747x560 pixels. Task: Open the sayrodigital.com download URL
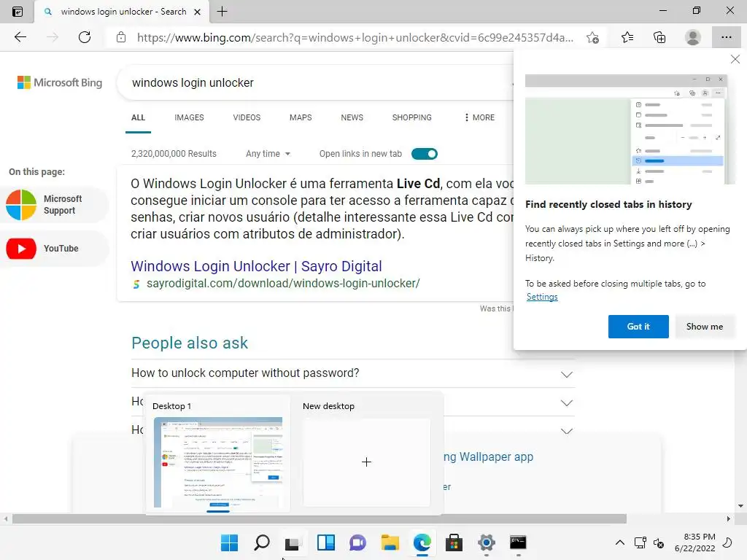283,284
